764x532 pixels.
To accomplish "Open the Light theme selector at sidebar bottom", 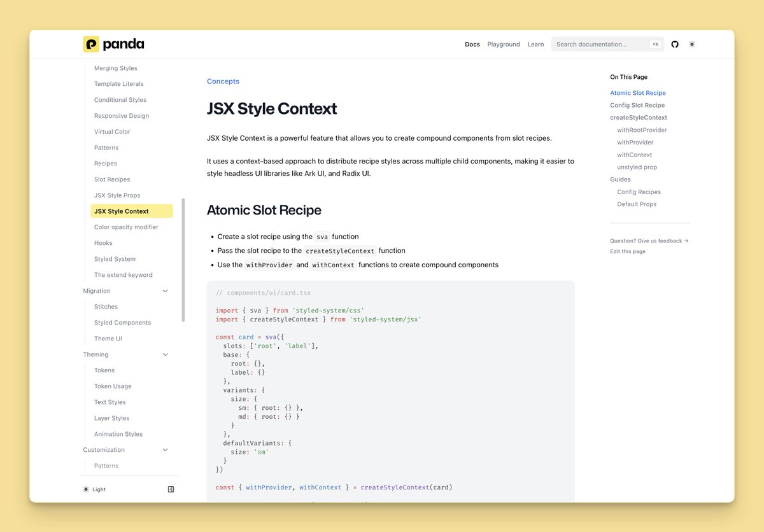I will (94, 489).
